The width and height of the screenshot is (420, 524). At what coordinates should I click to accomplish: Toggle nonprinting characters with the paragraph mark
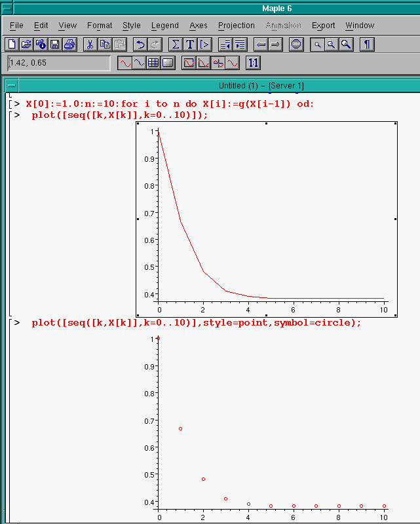[x=368, y=45]
